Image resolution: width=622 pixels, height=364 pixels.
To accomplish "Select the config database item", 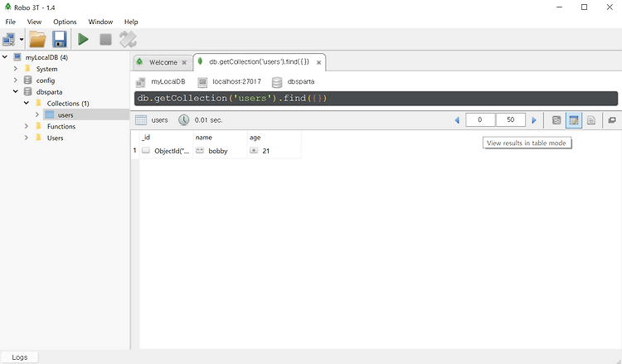I will [46, 80].
